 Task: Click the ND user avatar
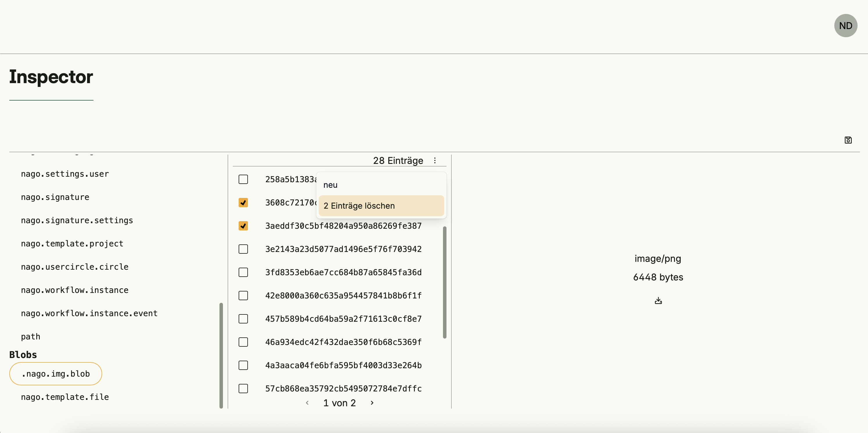[x=845, y=26]
